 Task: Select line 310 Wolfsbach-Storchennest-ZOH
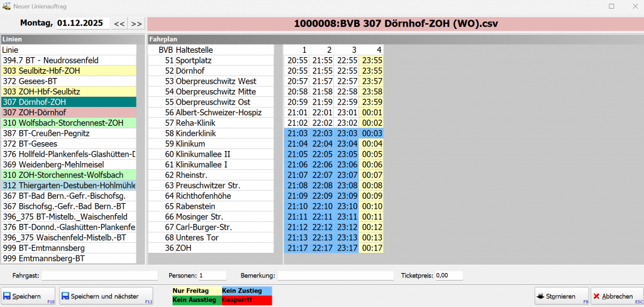[x=68, y=123]
